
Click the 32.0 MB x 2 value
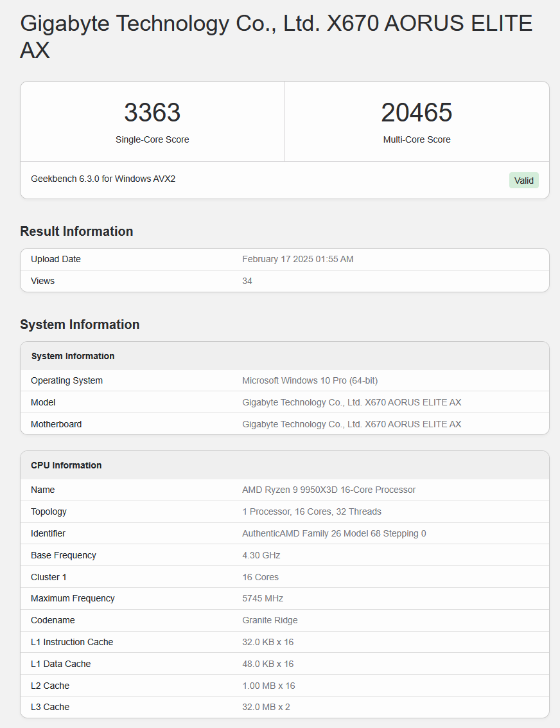click(267, 707)
